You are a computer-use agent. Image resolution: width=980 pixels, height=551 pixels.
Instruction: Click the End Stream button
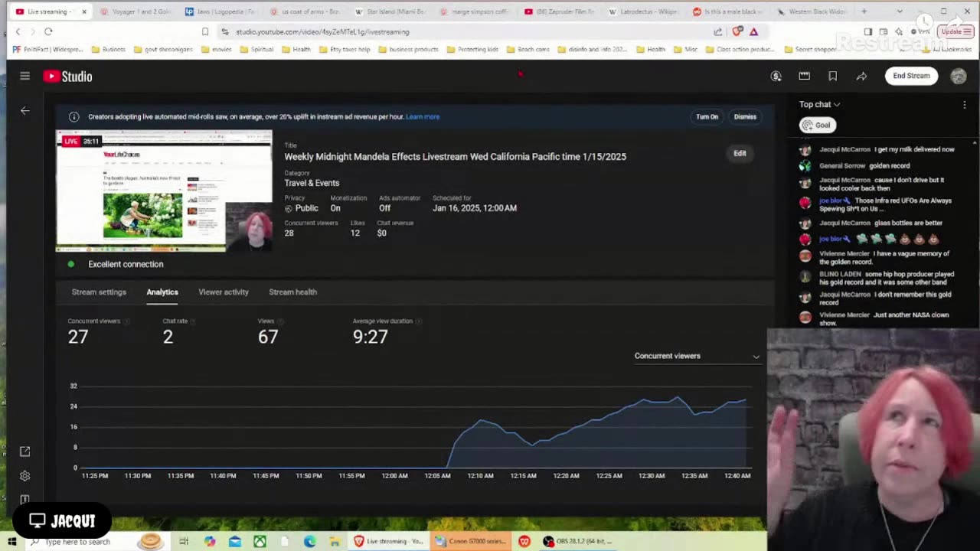(x=911, y=76)
